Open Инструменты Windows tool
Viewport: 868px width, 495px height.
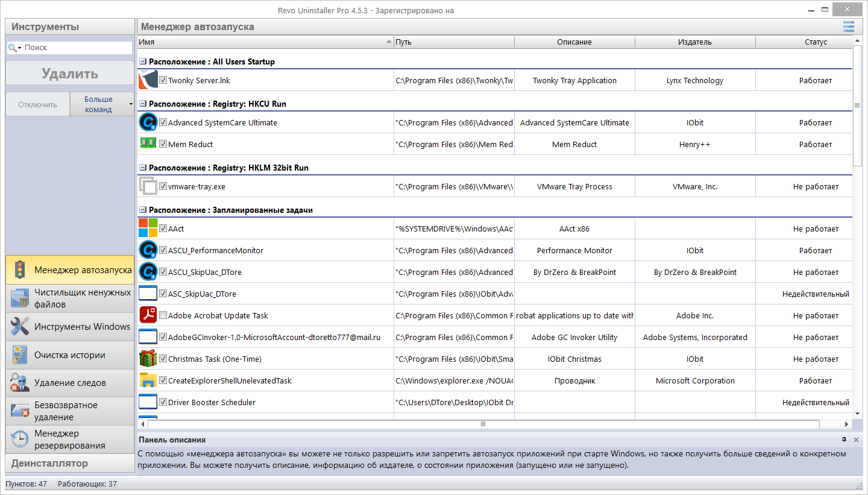[x=70, y=327]
